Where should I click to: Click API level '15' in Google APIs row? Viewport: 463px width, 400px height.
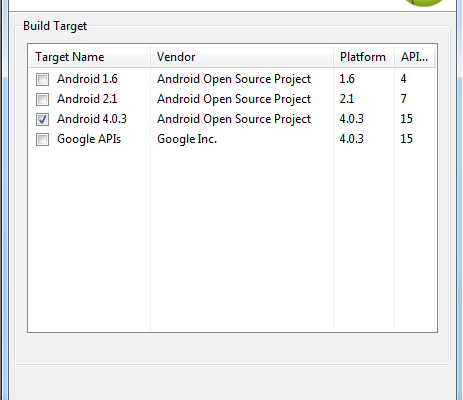click(x=406, y=139)
